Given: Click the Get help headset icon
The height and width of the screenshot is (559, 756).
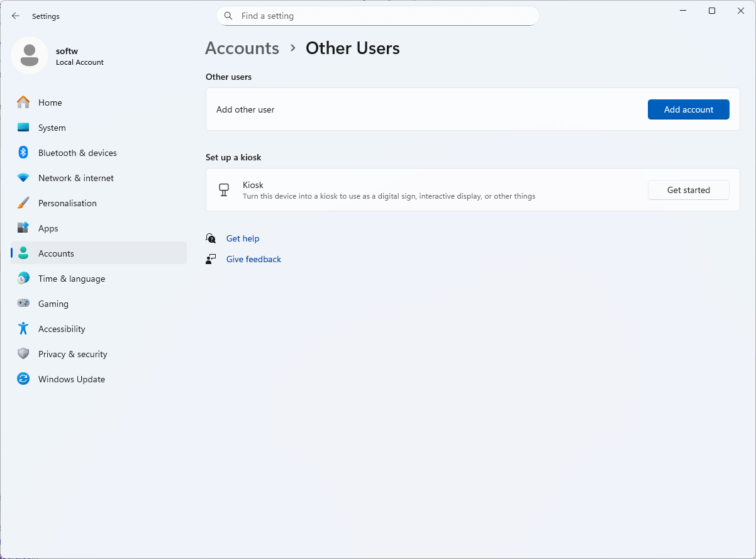Looking at the screenshot, I should [211, 238].
